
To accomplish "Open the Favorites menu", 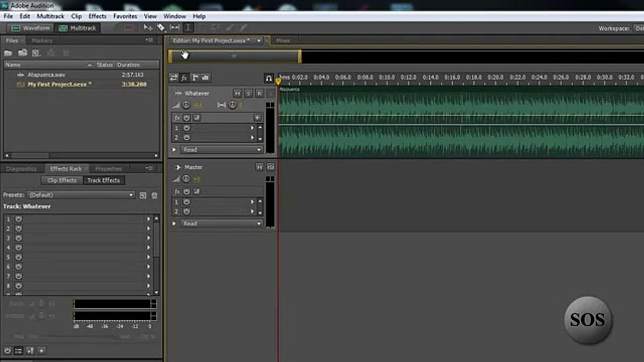I will [125, 16].
